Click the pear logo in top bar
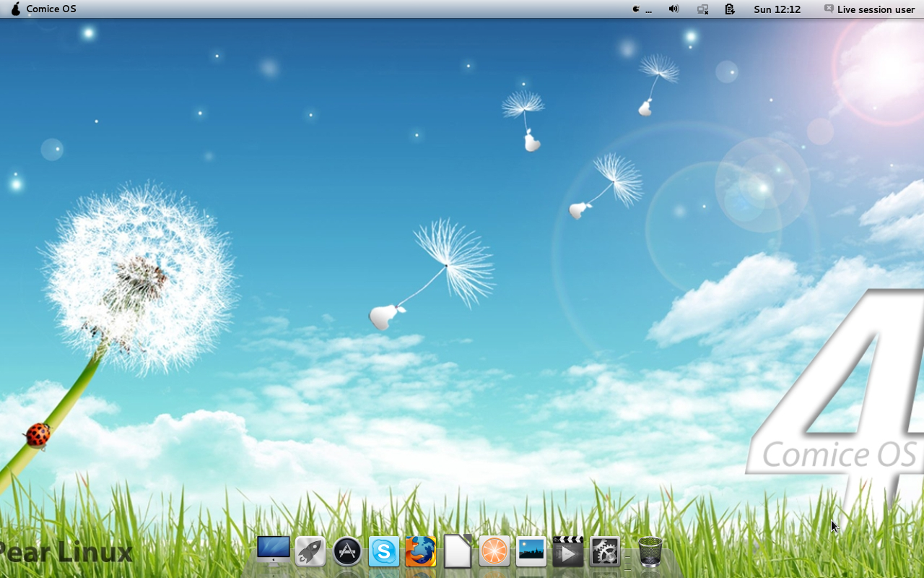The width and height of the screenshot is (924, 578). coord(15,9)
